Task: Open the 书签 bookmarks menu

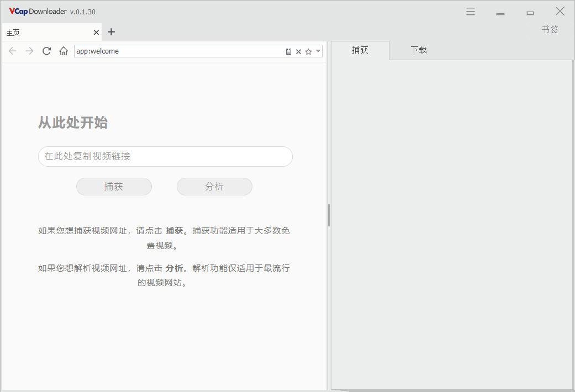Action: point(550,29)
